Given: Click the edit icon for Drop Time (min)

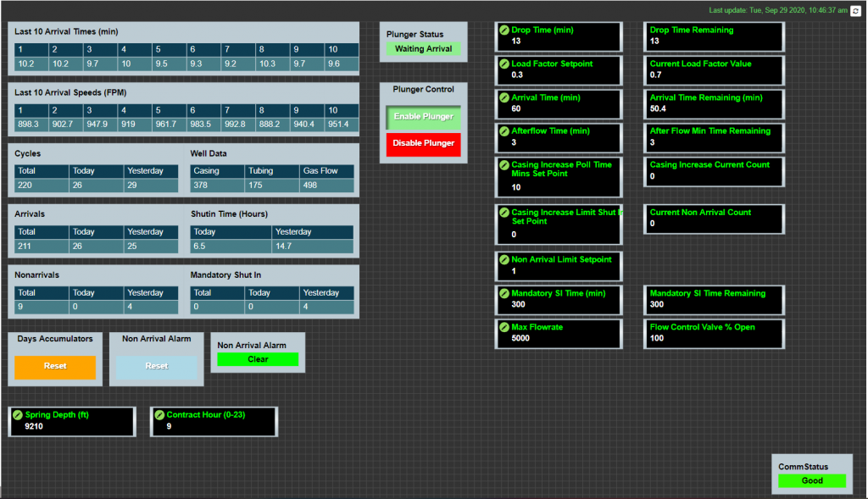Looking at the screenshot, I should [x=504, y=30].
